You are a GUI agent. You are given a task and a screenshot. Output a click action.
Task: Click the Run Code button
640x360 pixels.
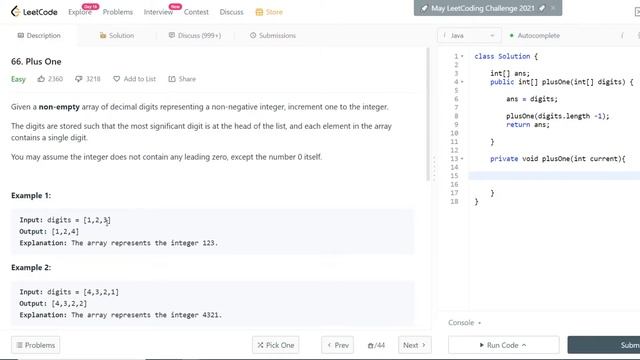(x=503, y=345)
